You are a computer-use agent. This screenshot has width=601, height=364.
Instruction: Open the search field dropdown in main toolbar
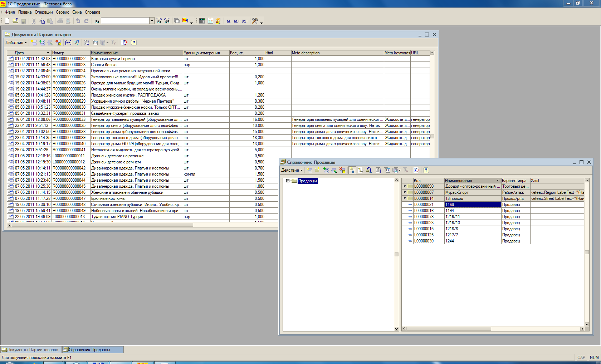(x=151, y=21)
